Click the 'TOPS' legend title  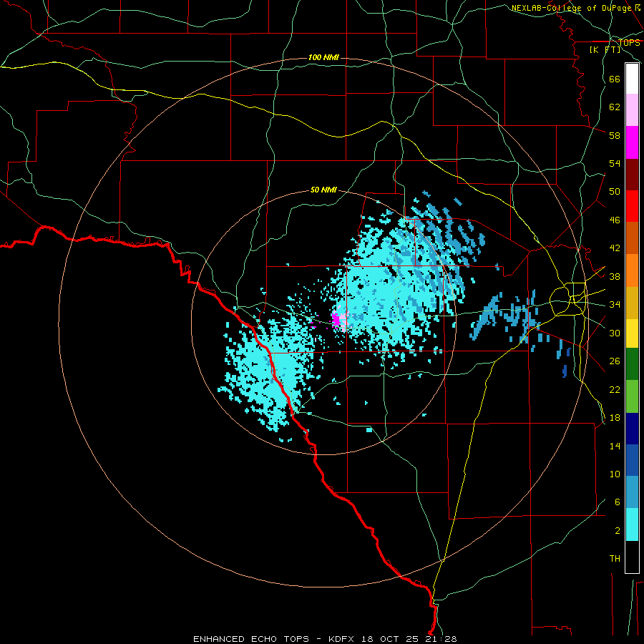point(629,42)
